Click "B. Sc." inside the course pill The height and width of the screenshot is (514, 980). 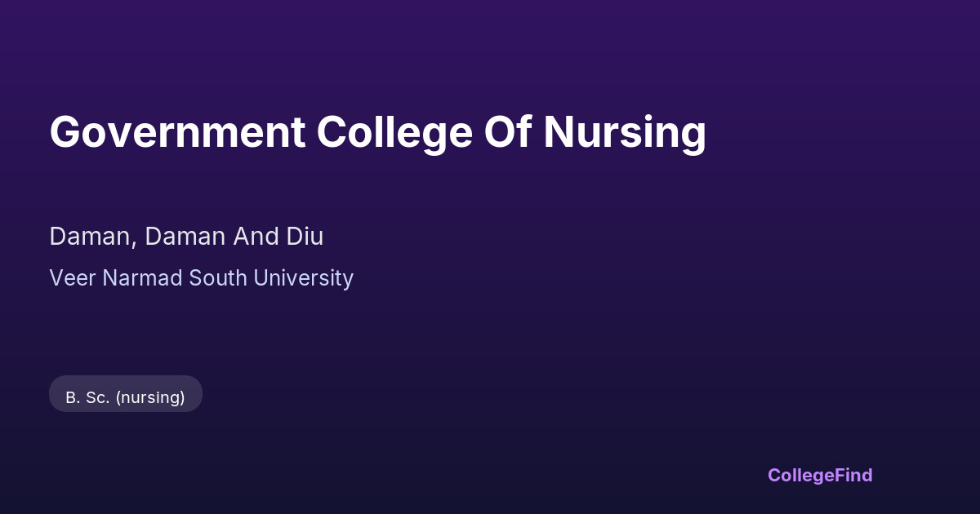[87, 397]
